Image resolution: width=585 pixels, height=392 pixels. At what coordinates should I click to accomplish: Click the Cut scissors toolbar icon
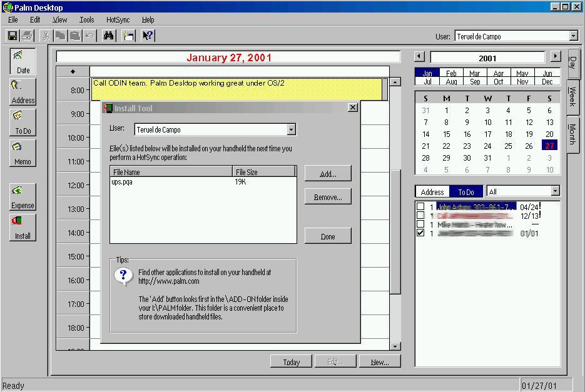pos(46,36)
